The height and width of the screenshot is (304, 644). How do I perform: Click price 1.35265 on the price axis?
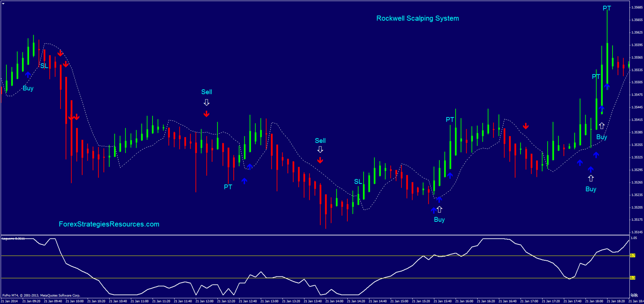(637, 182)
